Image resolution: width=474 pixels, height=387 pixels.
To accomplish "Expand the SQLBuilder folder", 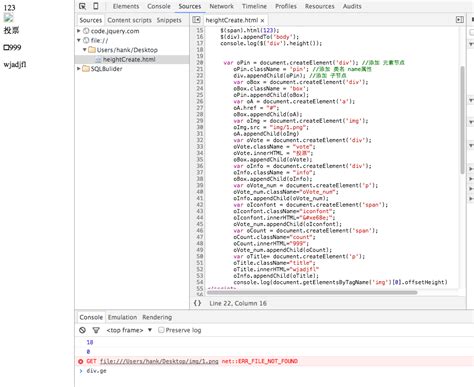I will [x=79, y=69].
